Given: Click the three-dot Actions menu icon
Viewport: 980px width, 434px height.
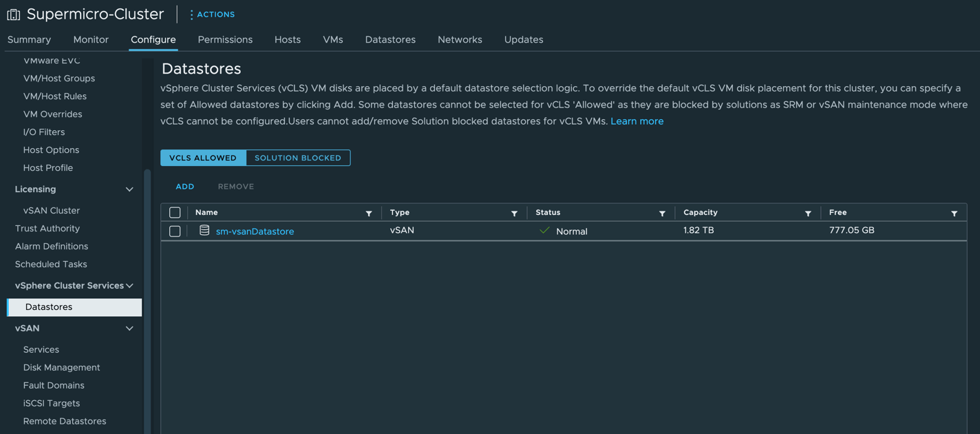Looking at the screenshot, I should point(192,14).
